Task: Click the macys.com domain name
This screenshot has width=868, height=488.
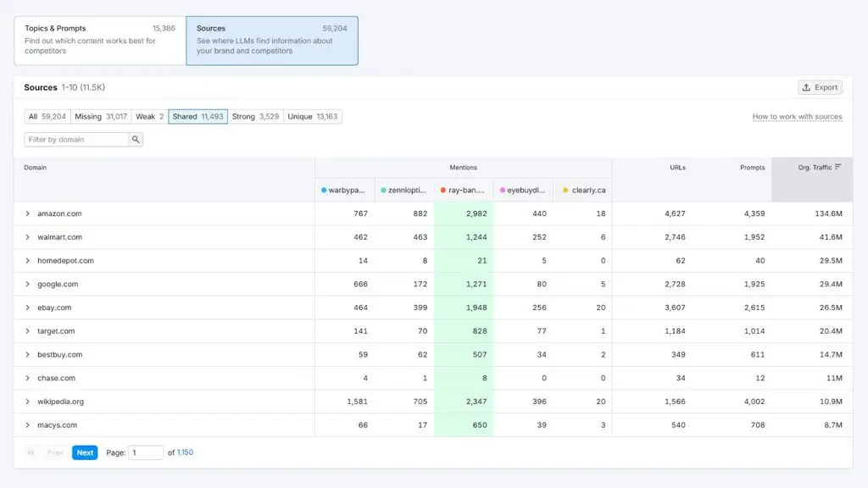Action: (x=57, y=425)
